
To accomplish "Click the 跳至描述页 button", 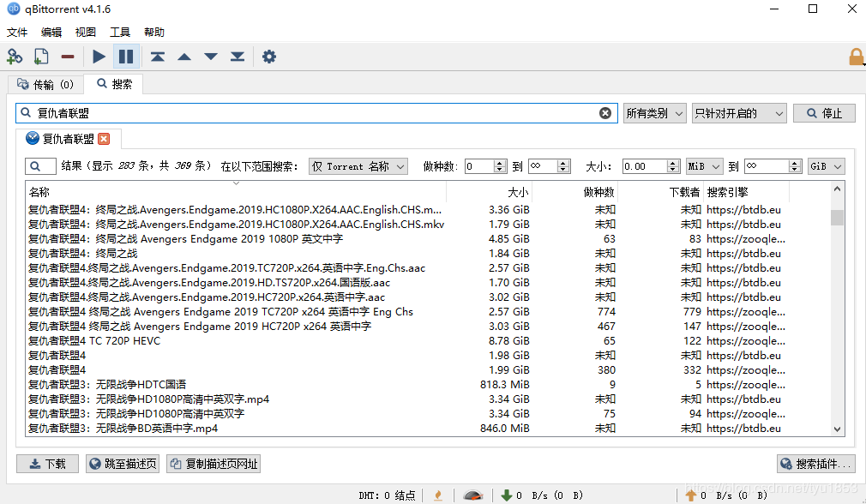I will 123,464.
